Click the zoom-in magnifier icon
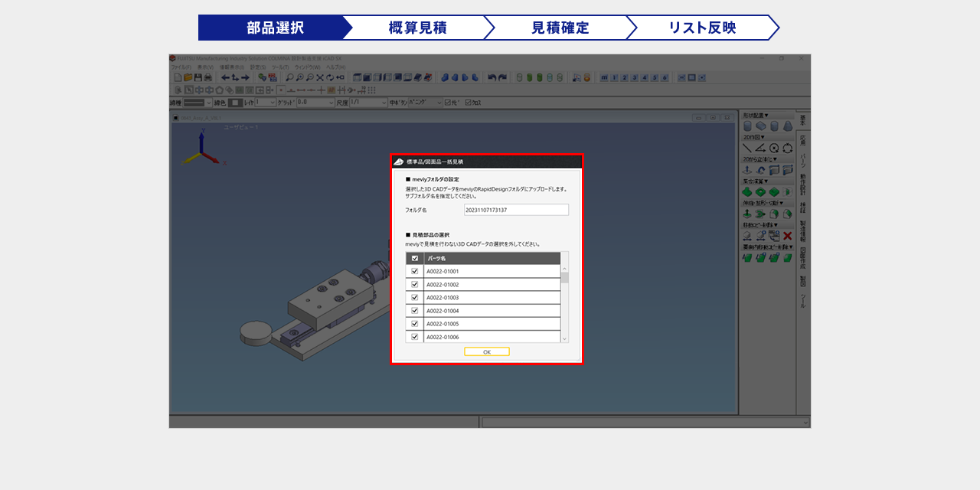The image size is (980, 490). click(299, 77)
